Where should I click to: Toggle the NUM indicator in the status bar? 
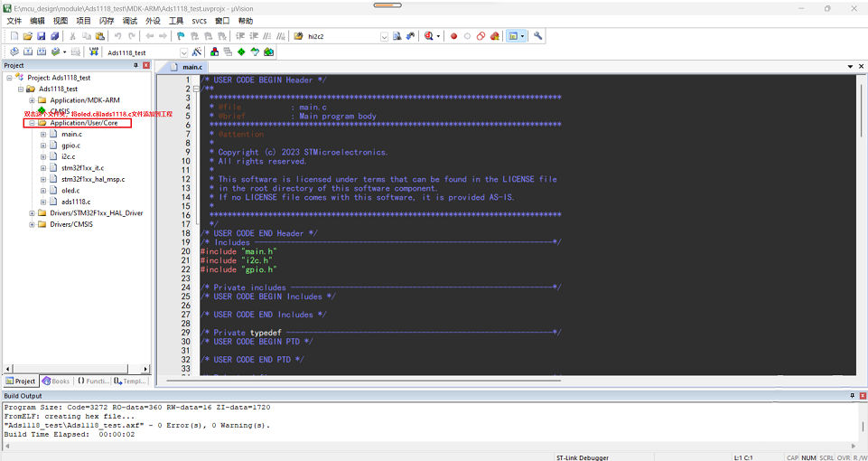[808, 457]
